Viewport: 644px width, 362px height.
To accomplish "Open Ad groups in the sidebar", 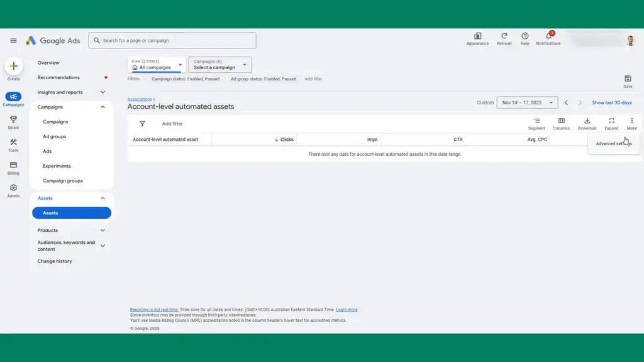I will click(x=54, y=136).
